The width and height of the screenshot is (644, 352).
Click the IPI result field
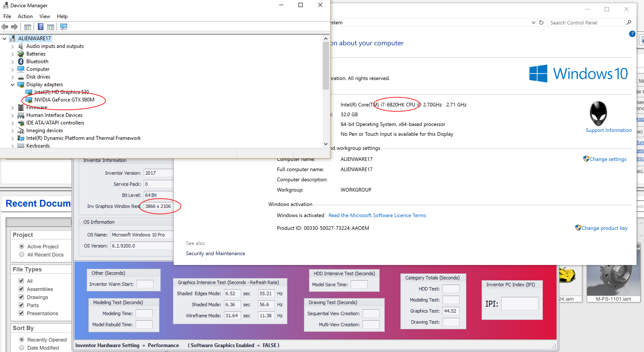519,304
